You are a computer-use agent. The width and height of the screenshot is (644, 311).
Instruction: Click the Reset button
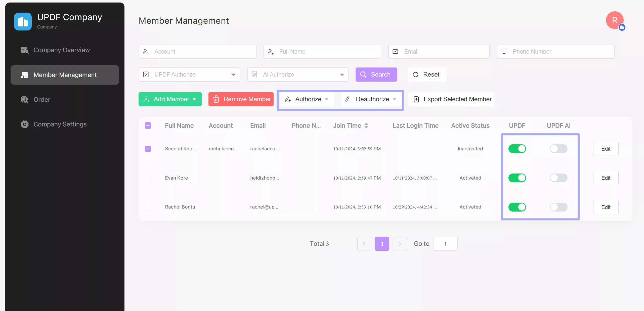point(427,75)
